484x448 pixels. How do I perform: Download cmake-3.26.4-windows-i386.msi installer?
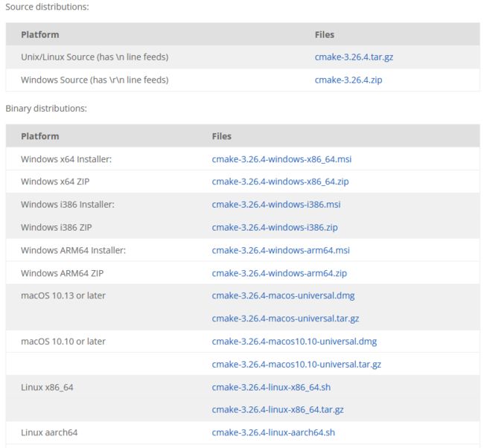[x=276, y=205]
